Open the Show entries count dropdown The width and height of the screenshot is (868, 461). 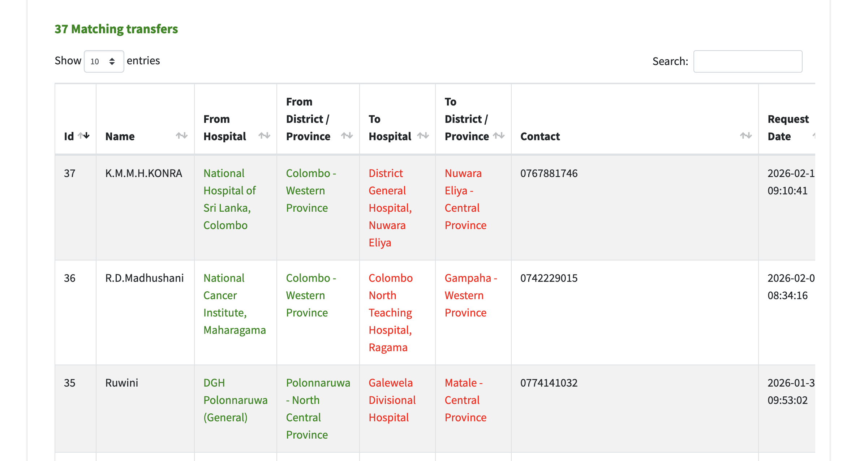104,61
